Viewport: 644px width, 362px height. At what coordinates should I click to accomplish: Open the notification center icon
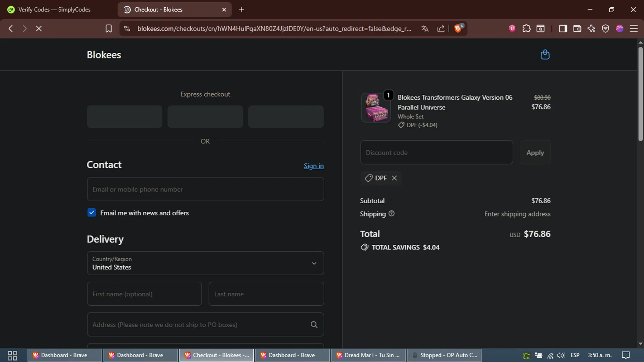(x=626, y=355)
